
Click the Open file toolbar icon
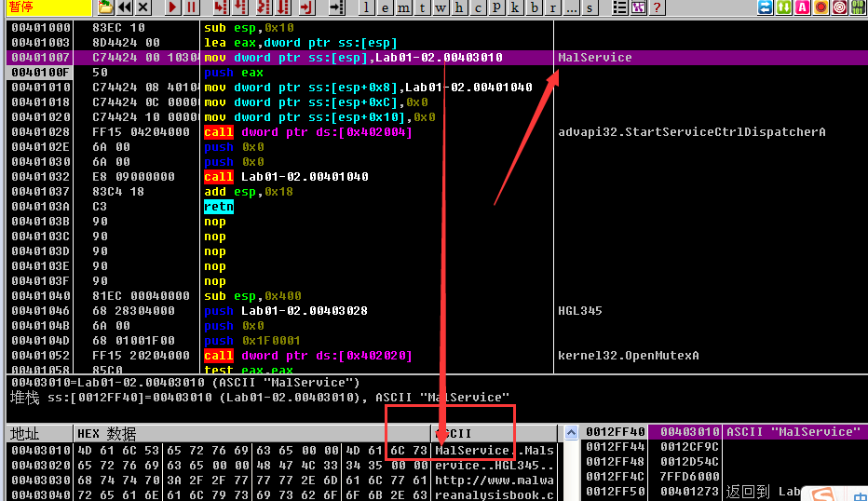[105, 7]
